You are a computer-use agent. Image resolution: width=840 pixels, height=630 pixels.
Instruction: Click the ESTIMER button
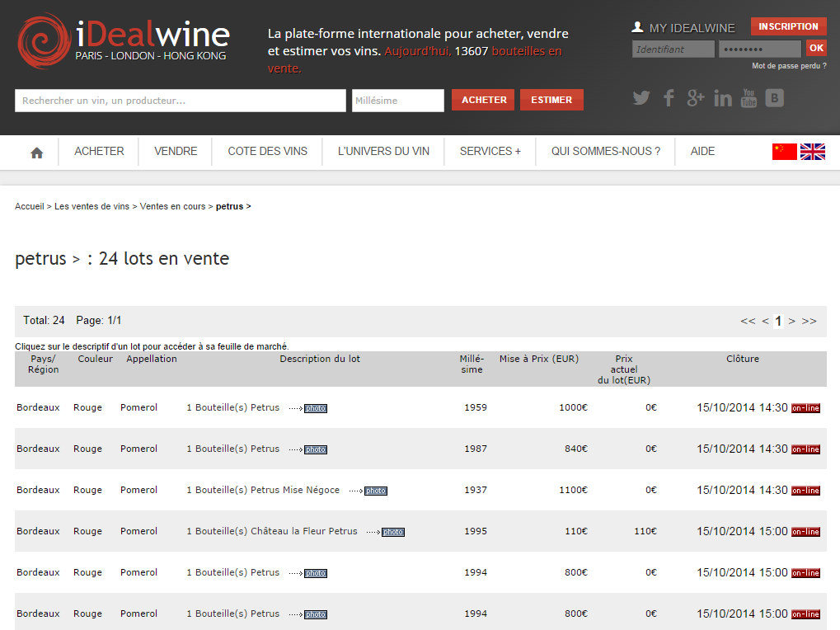pos(551,100)
